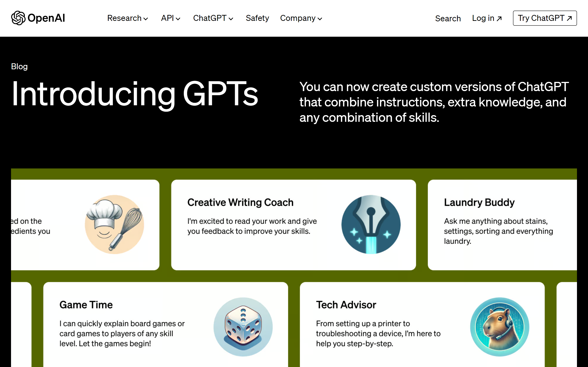
Task: Open the Company dropdown menu
Action: (301, 18)
